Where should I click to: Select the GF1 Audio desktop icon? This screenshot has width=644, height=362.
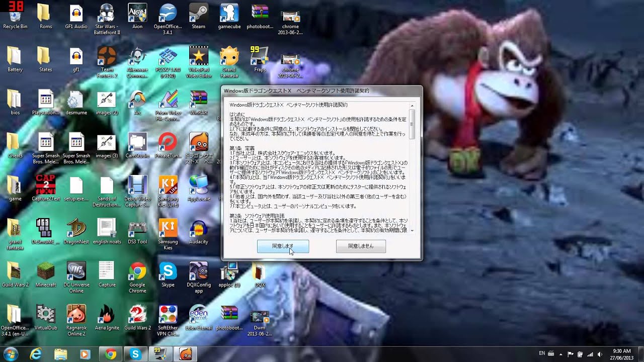click(76, 17)
